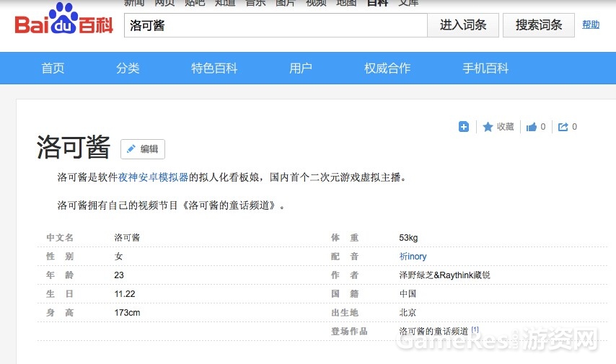Click the share arrow icon
The image size is (616, 364).
pos(563,127)
